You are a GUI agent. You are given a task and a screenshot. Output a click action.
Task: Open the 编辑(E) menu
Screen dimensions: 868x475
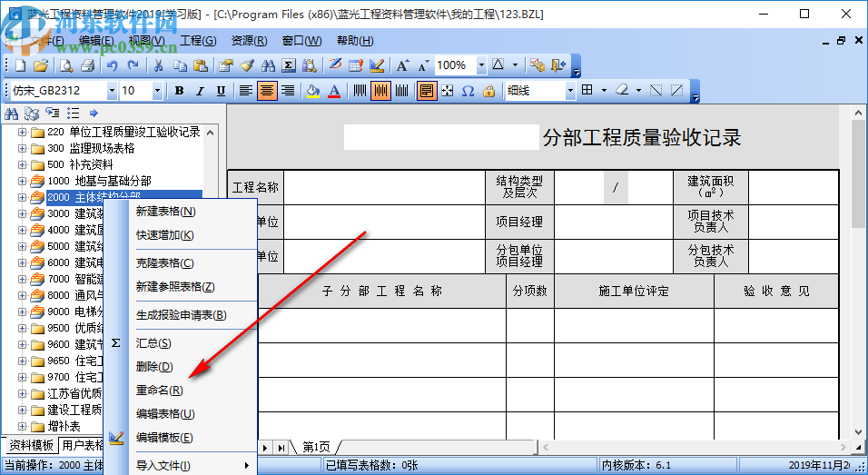click(96, 40)
